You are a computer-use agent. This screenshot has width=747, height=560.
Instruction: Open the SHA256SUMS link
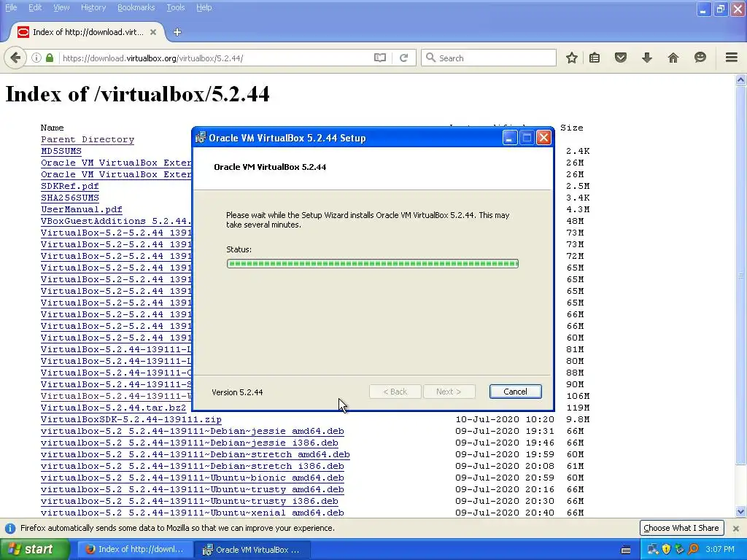[x=69, y=198]
